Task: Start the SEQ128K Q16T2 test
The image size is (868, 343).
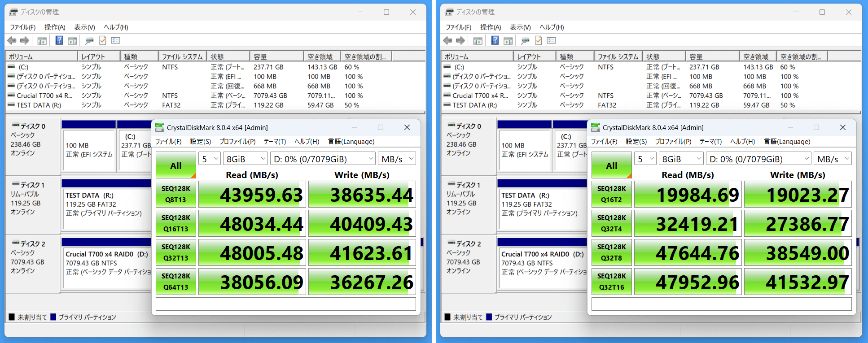Action: point(612,194)
